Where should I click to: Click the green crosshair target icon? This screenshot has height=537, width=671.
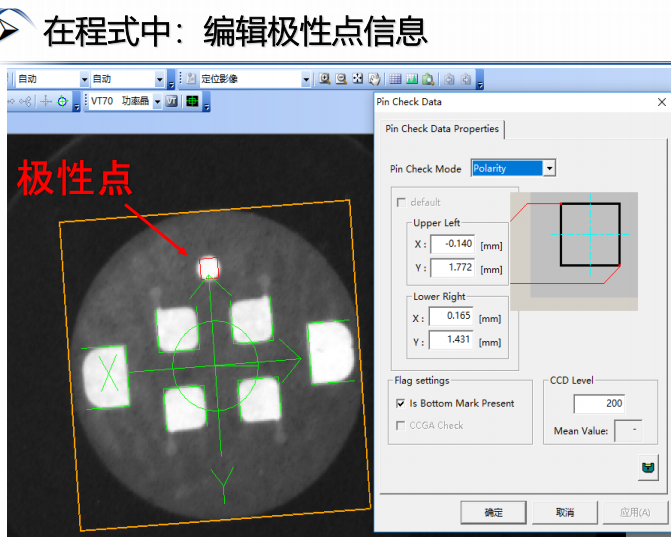[192, 101]
